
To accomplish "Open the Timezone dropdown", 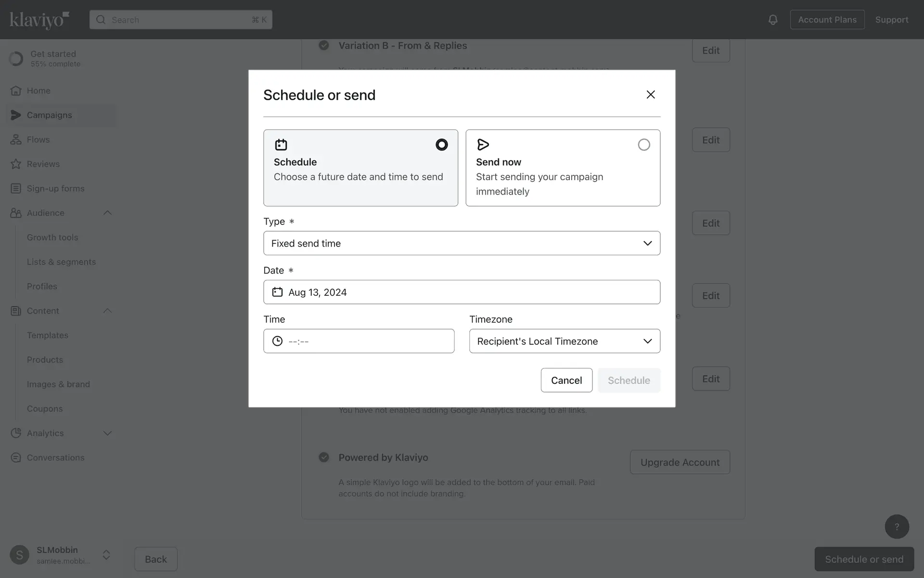I will pyautogui.click(x=565, y=341).
